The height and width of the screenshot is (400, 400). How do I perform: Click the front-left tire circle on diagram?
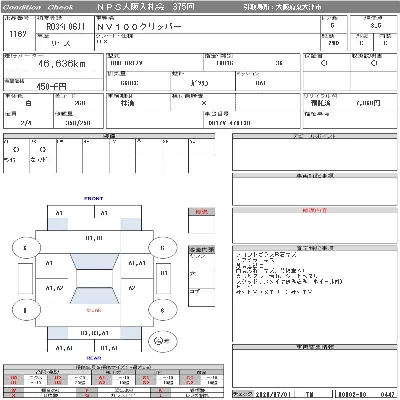[x=26, y=248]
